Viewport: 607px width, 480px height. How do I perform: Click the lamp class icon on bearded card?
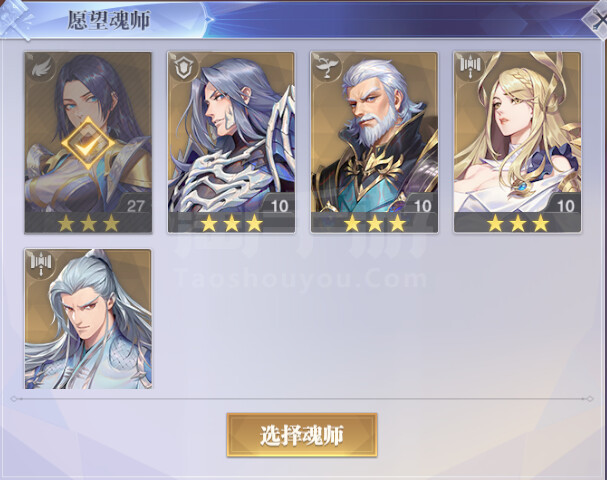[328, 68]
